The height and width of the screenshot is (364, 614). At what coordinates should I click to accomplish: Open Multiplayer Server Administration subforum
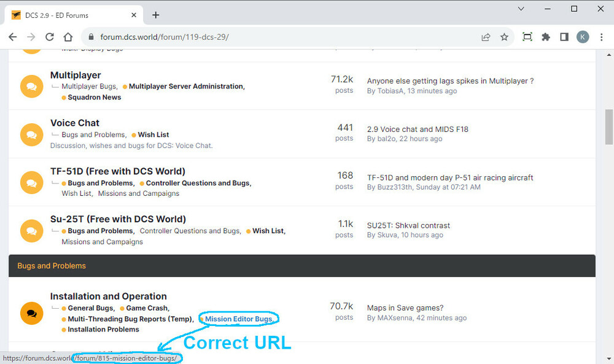[185, 87]
